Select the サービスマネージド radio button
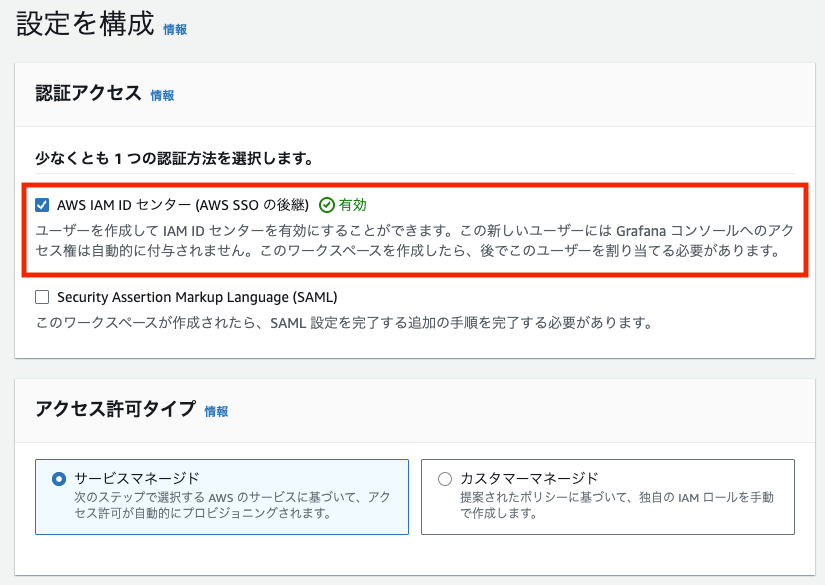 [58, 479]
